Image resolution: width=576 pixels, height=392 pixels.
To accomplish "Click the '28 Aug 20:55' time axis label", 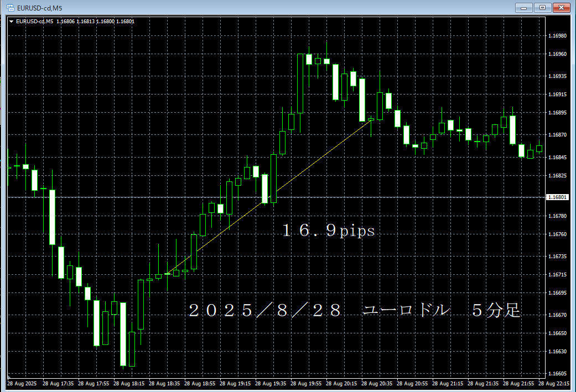I will tap(412, 384).
